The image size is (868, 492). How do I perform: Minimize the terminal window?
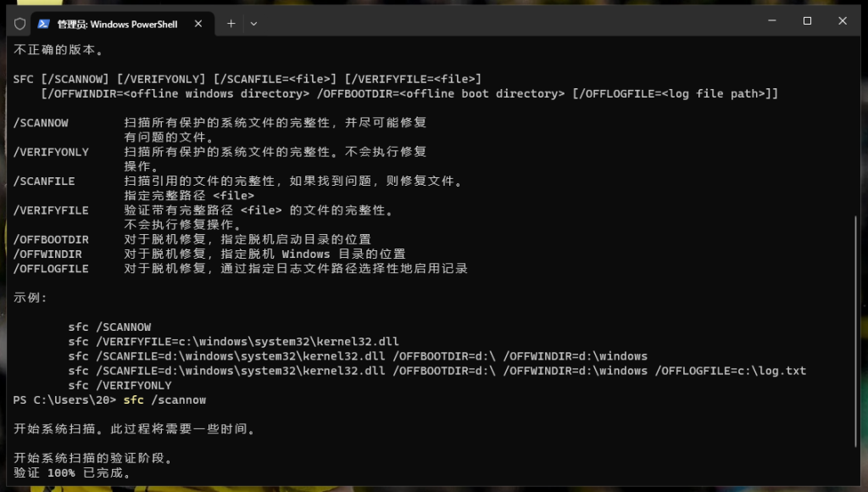(x=771, y=21)
